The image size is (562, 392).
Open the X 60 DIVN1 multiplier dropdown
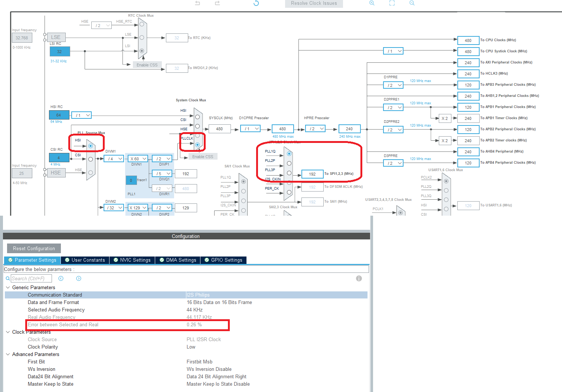point(137,159)
